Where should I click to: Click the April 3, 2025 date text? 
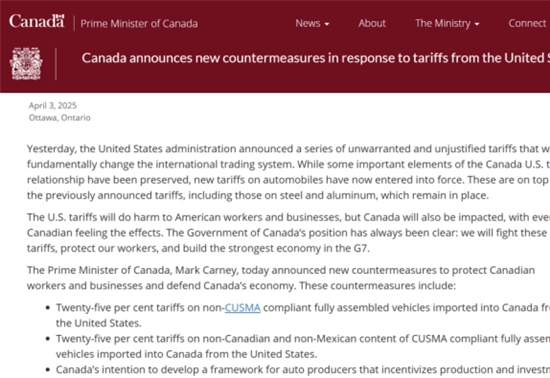pos(53,106)
